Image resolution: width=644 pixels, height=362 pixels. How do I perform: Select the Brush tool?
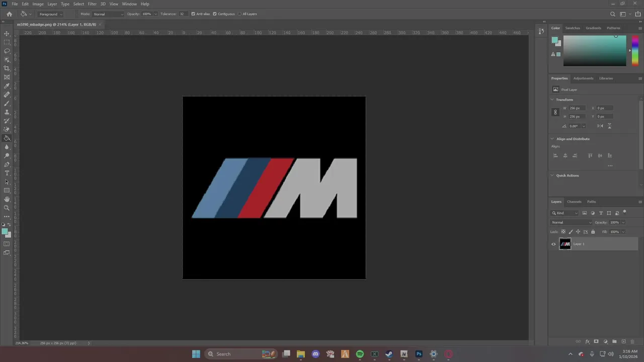click(x=7, y=103)
